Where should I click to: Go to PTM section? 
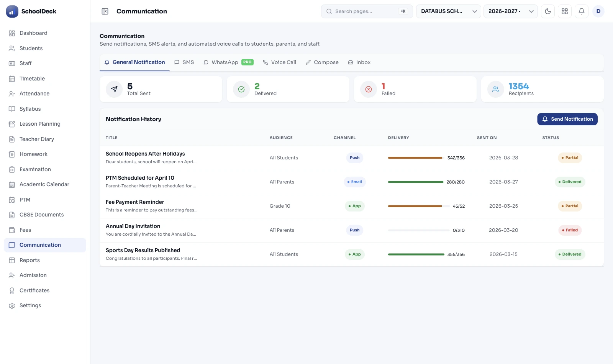(45, 200)
